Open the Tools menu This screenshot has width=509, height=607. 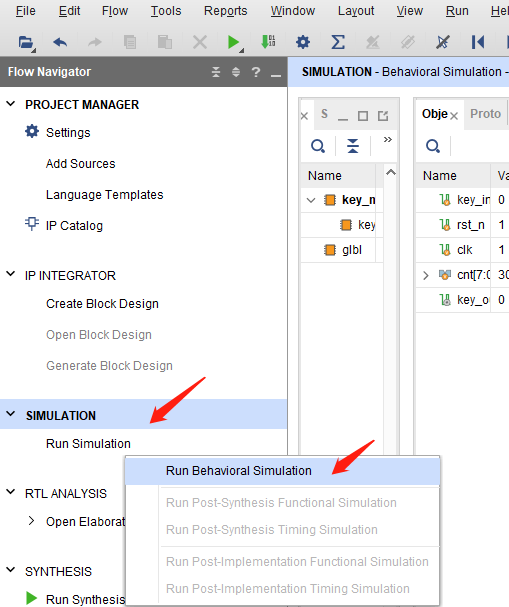(x=166, y=11)
